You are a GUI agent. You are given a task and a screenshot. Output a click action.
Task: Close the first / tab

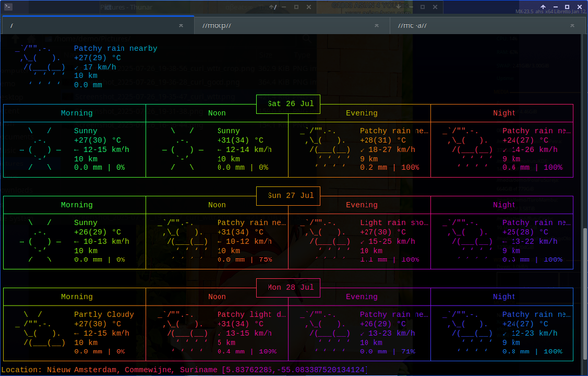181,25
